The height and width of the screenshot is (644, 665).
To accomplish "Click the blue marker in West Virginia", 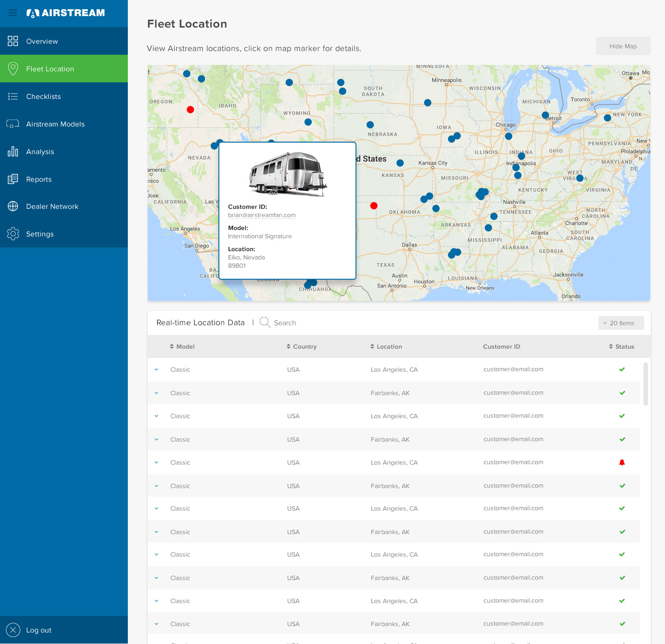I will coord(580,178).
